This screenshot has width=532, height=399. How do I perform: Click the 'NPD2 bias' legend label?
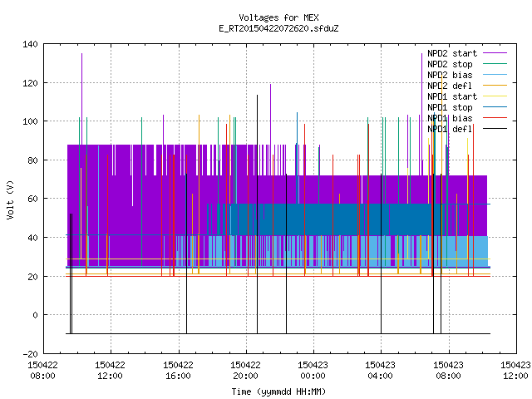pos(450,75)
